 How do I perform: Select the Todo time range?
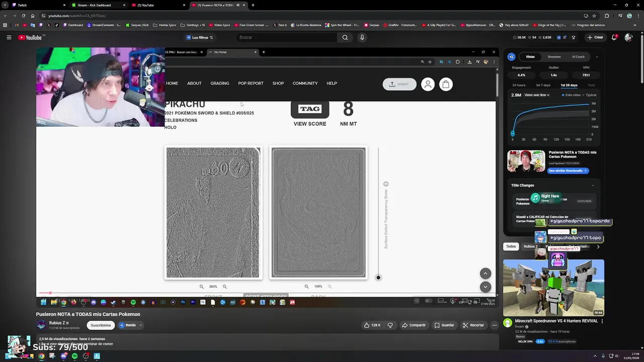(591, 85)
